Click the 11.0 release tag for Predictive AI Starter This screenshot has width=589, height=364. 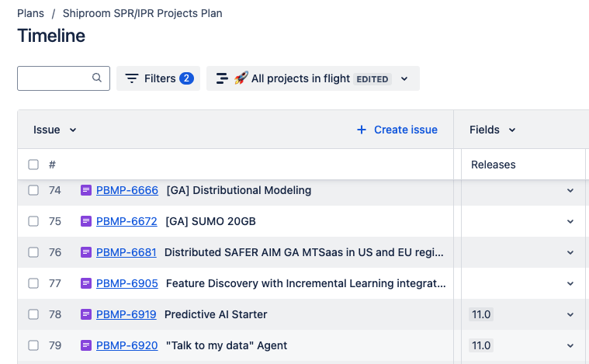click(481, 314)
